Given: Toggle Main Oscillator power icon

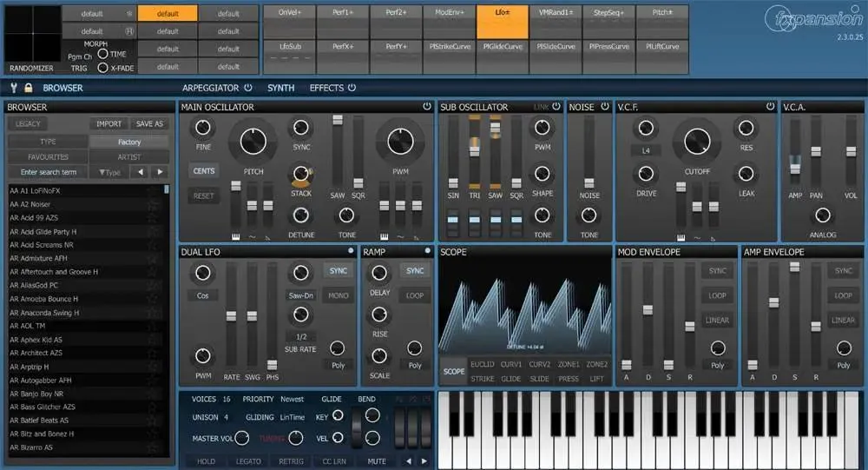Looking at the screenshot, I should coord(427,106).
